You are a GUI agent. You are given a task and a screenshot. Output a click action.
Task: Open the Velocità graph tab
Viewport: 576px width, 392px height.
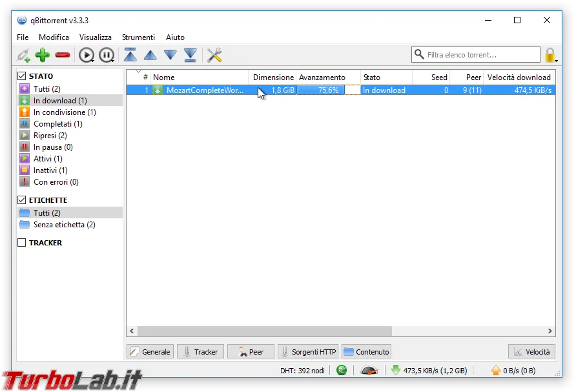pos(532,351)
